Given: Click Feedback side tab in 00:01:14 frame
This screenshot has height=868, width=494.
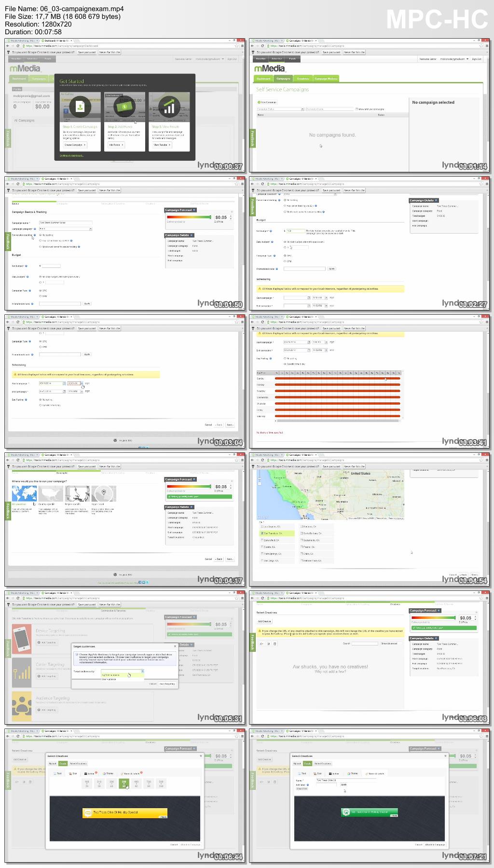Looking at the screenshot, I should tap(253, 138).
